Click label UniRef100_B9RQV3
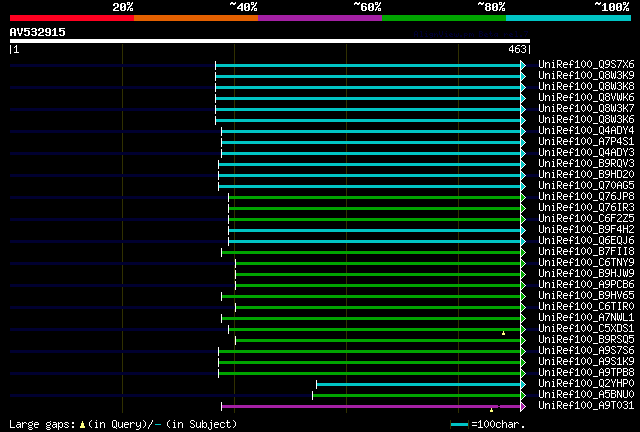Screen dimensions: 640x432 [x=586, y=164]
